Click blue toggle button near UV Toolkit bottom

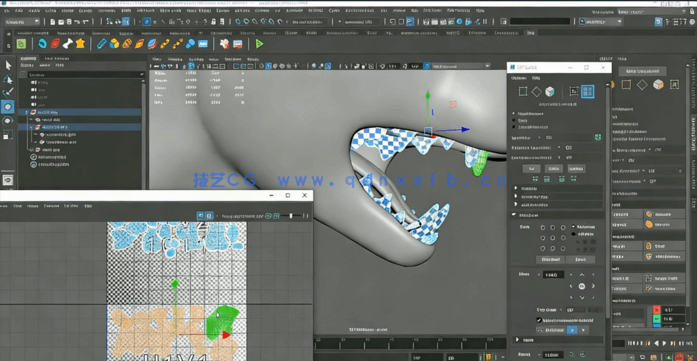click(x=572, y=330)
